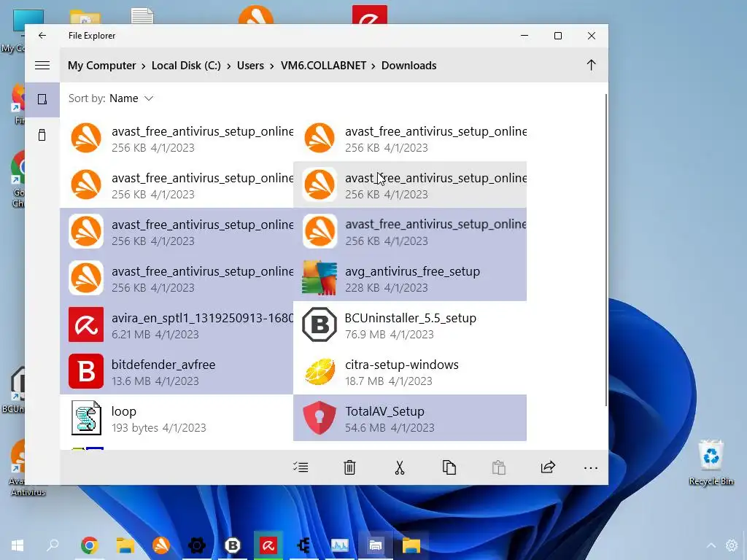Click the avg file's 228 KB text
The image size is (747, 560).
click(362, 287)
